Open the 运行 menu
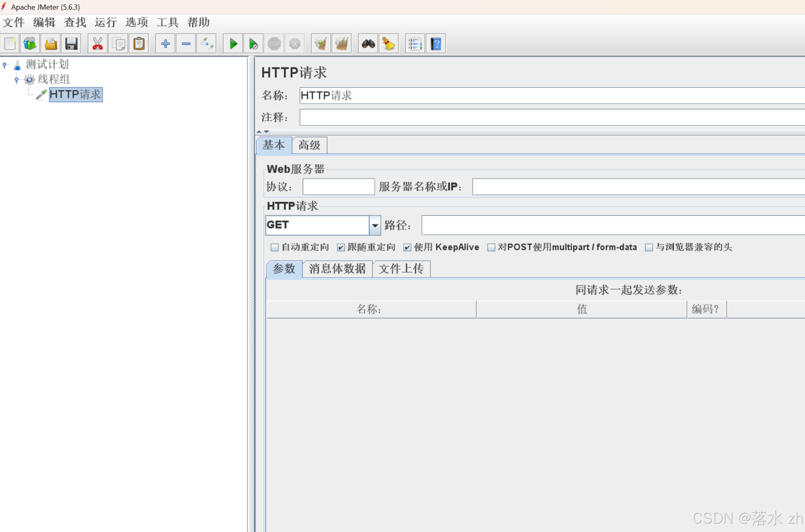This screenshot has height=532, width=805. [106, 22]
